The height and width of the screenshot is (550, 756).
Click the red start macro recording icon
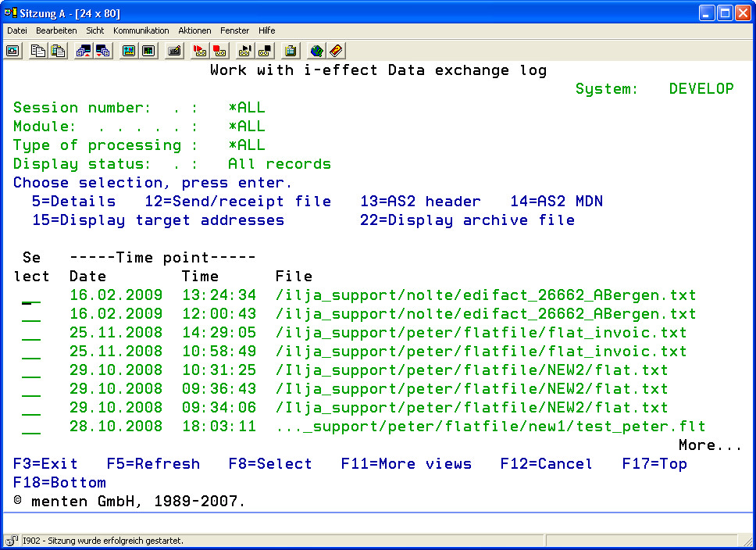[200, 51]
